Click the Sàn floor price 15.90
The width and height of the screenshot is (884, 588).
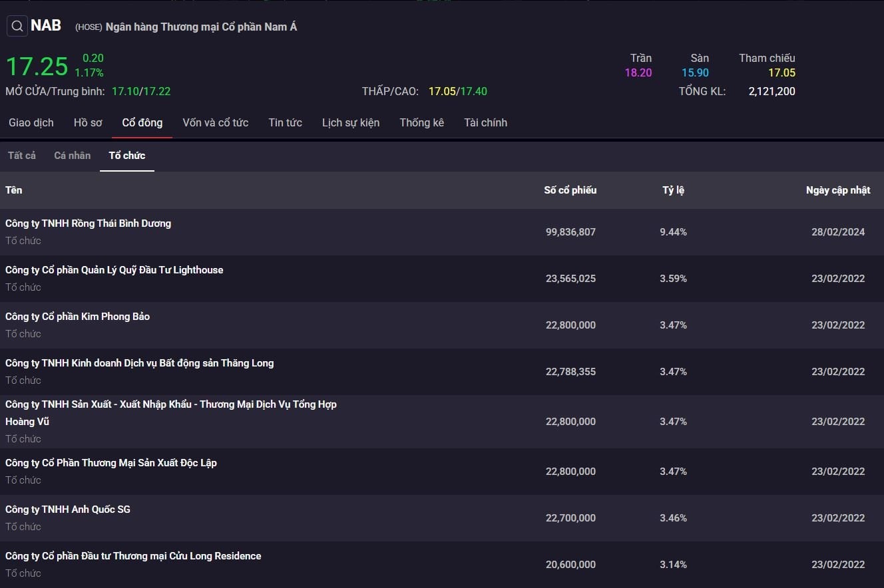pyautogui.click(x=695, y=73)
